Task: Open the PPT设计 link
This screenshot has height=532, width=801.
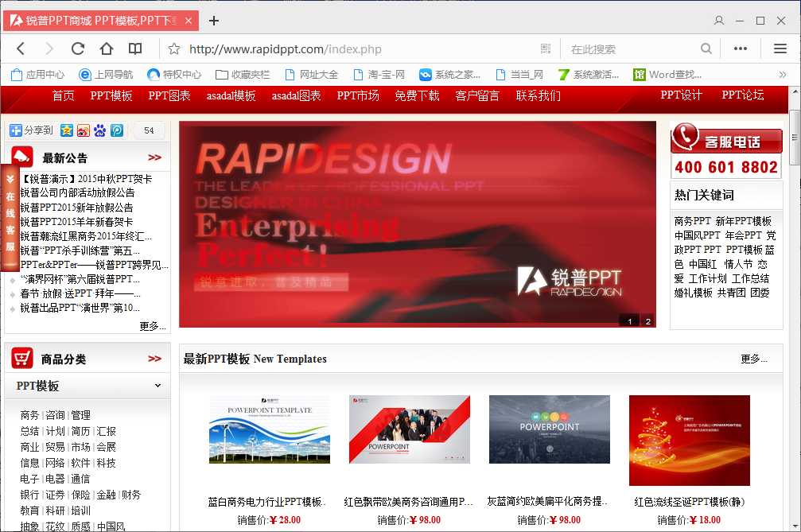Action: pos(682,95)
